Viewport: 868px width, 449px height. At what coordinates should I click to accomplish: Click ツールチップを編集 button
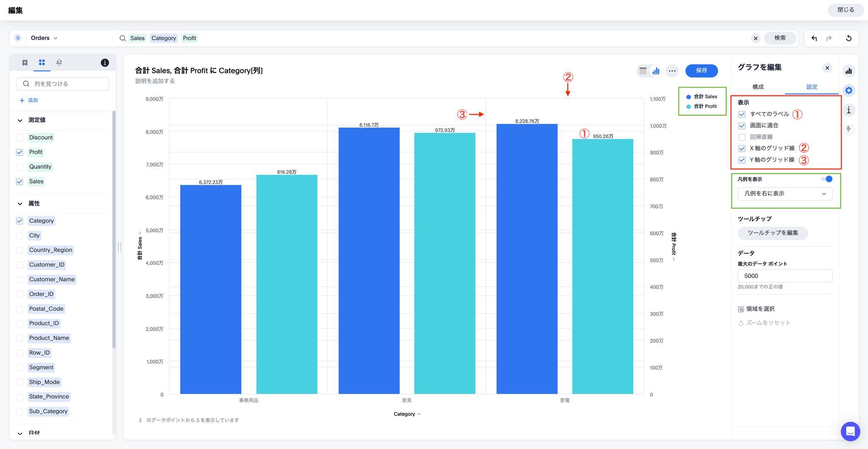tap(773, 233)
